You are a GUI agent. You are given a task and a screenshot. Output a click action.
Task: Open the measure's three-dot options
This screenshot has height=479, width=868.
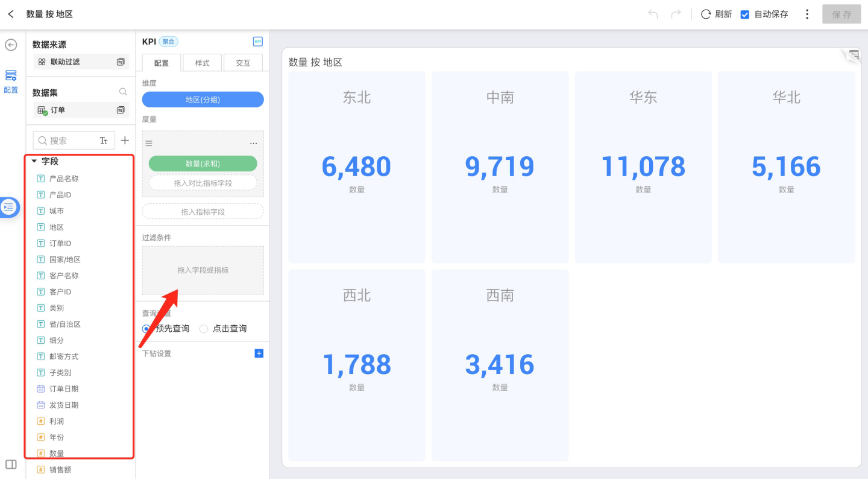pos(253,144)
